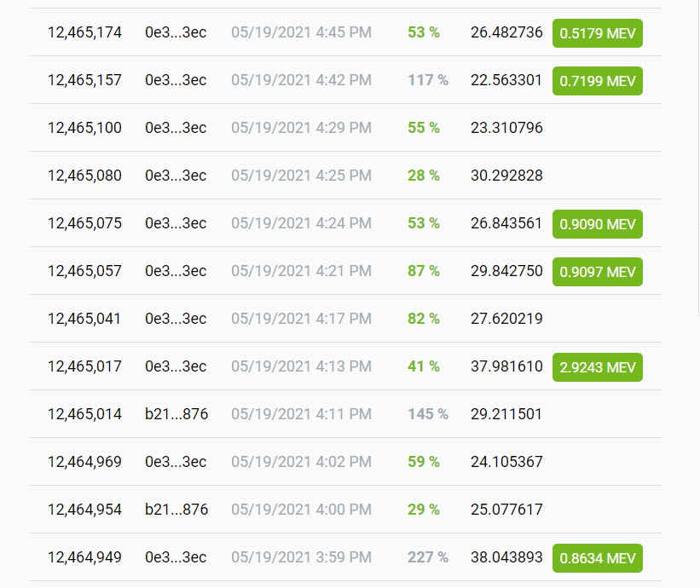Click the 53 % value on the top row
The image size is (700, 588).
pyautogui.click(x=424, y=32)
